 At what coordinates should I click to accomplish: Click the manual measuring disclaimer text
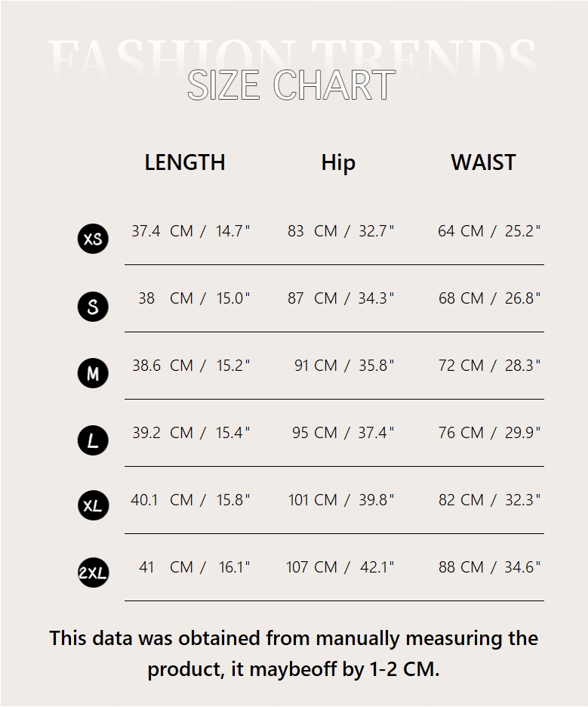tap(294, 654)
